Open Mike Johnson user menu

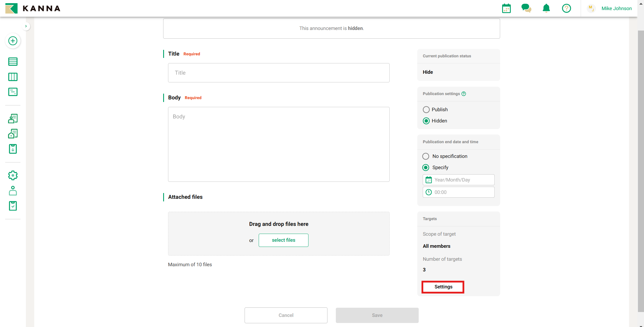tap(616, 9)
